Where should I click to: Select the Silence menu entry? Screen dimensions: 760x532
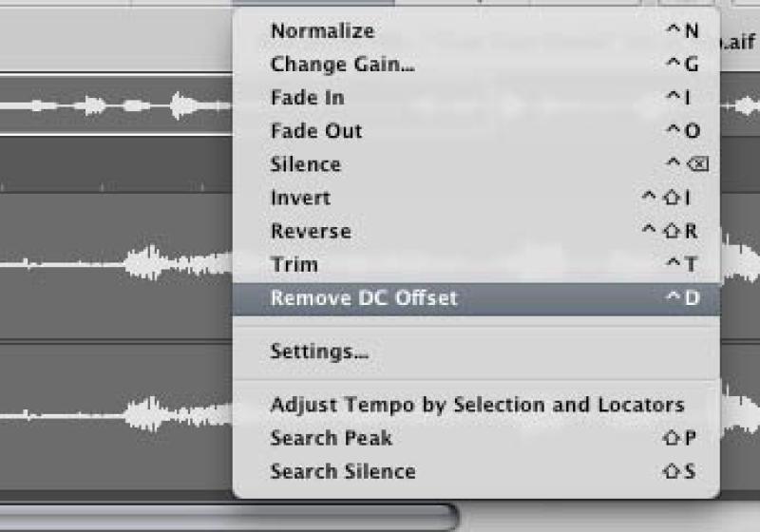pyautogui.click(x=305, y=164)
